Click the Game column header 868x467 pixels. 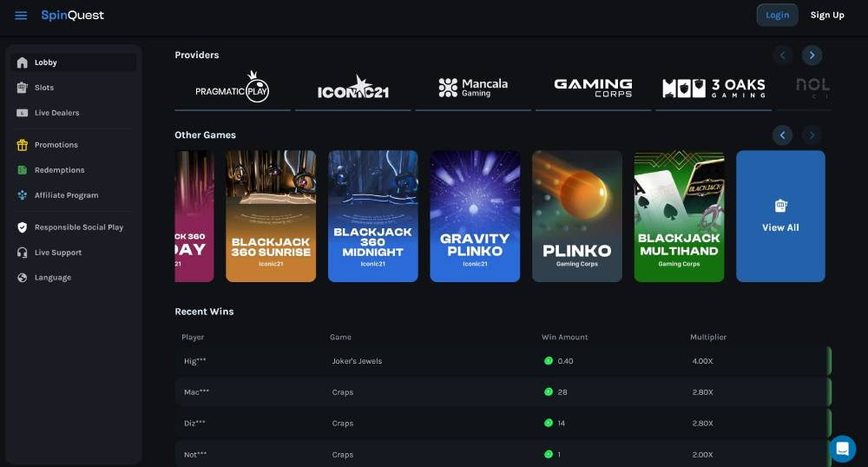pyautogui.click(x=340, y=337)
